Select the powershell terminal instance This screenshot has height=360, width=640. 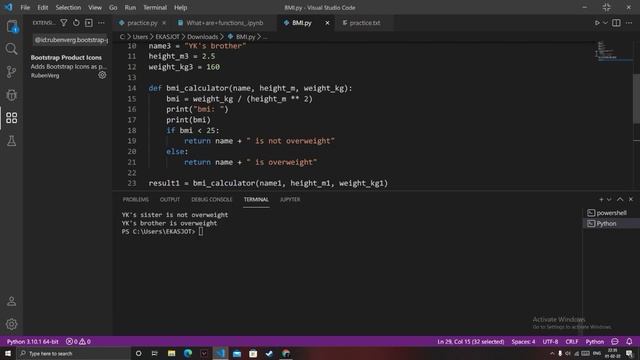point(611,213)
